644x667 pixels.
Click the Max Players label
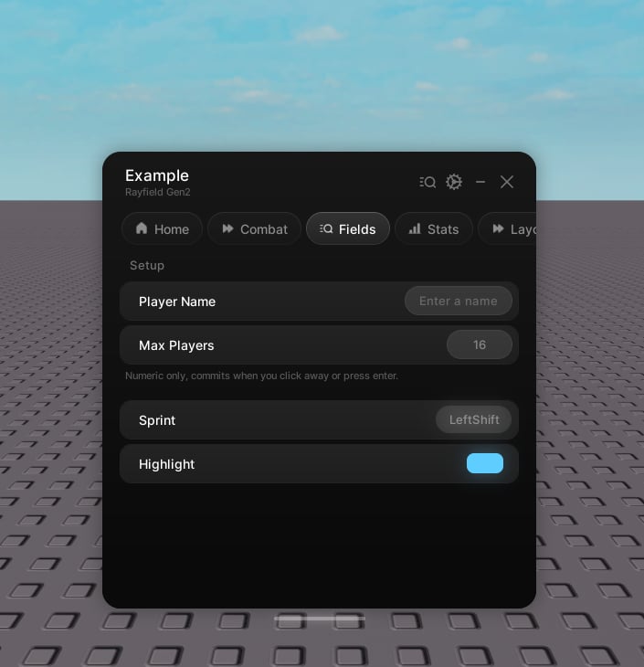[176, 345]
